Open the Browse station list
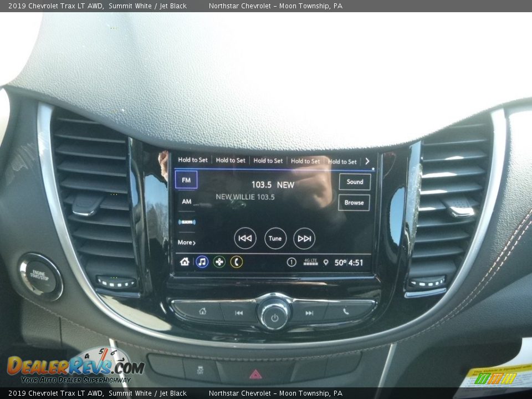This screenshot has width=532, height=399. (x=354, y=203)
